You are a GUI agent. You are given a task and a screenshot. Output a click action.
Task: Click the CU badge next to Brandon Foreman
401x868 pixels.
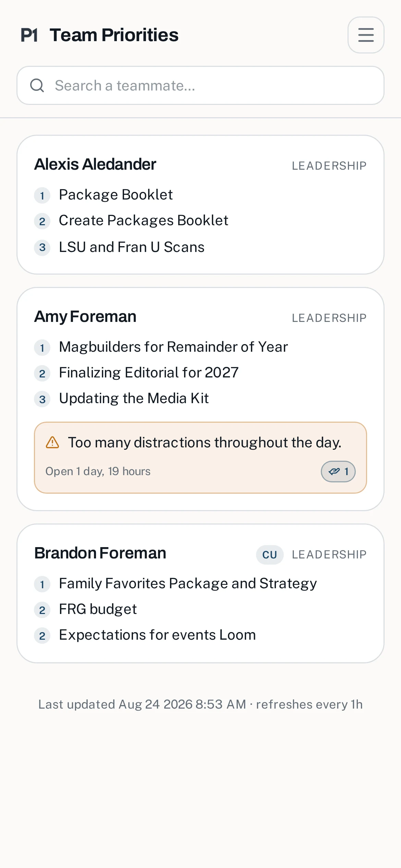pyautogui.click(x=270, y=554)
